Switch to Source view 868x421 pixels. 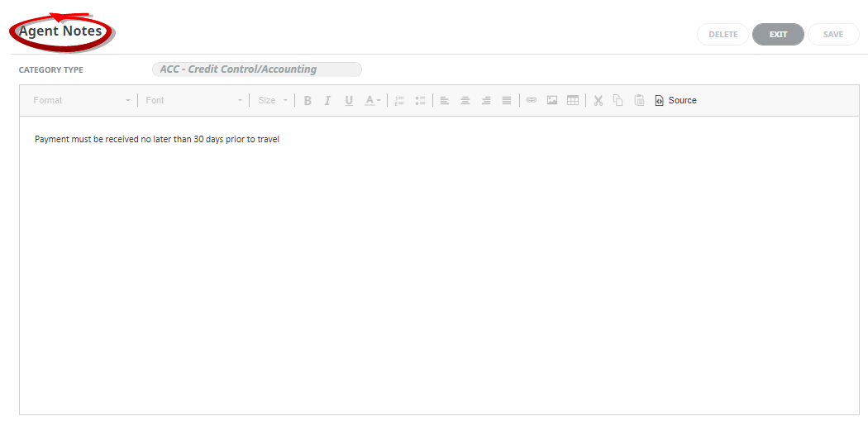point(676,101)
